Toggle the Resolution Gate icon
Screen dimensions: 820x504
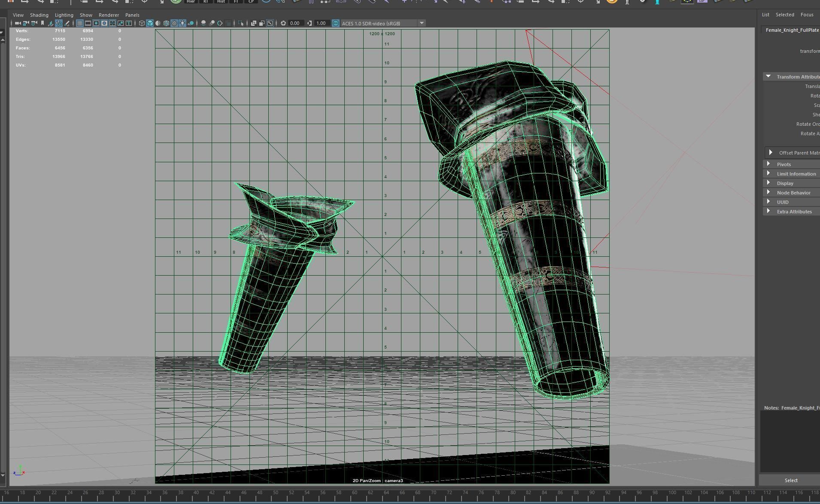click(x=96, y=23)
